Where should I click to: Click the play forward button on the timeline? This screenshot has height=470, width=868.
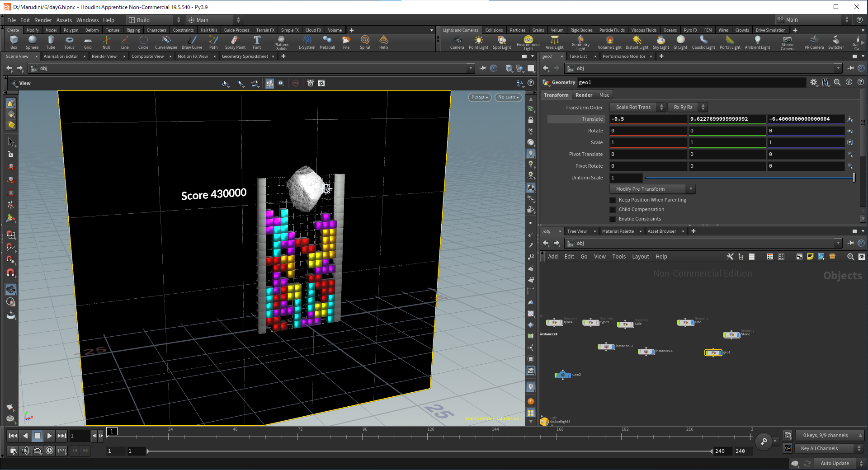coord(49,436)
